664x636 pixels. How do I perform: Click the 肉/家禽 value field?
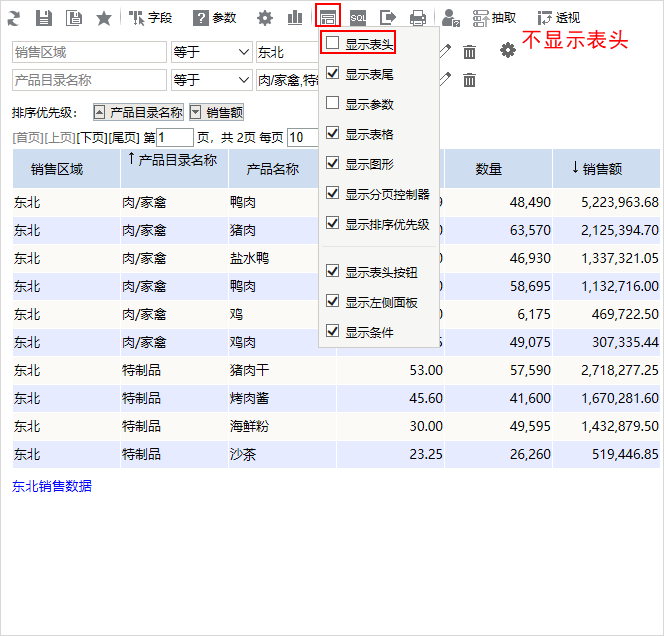[288, 80]
